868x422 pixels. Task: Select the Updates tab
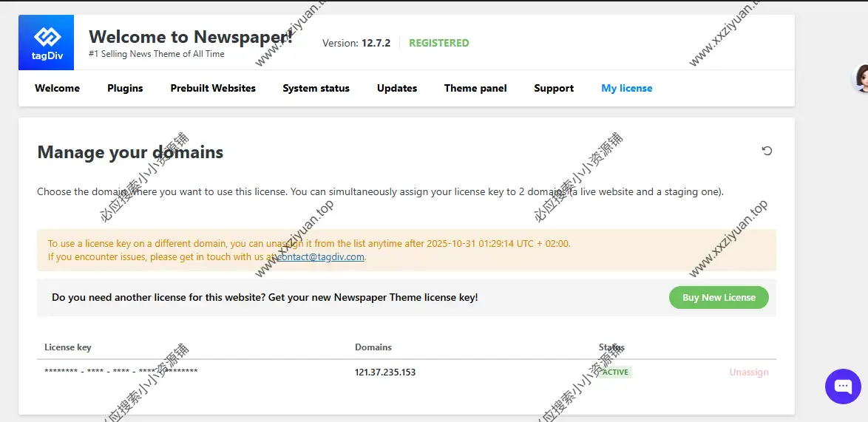[x=397, y=88]
